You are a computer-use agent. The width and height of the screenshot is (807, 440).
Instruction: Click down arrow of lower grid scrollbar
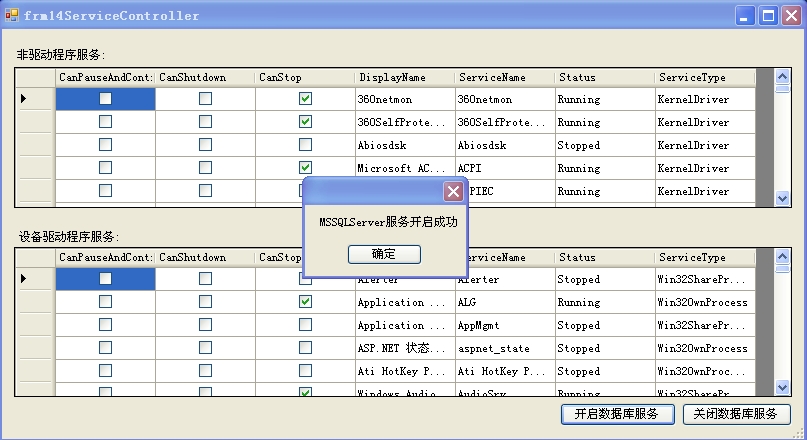(x=782, y=387)
